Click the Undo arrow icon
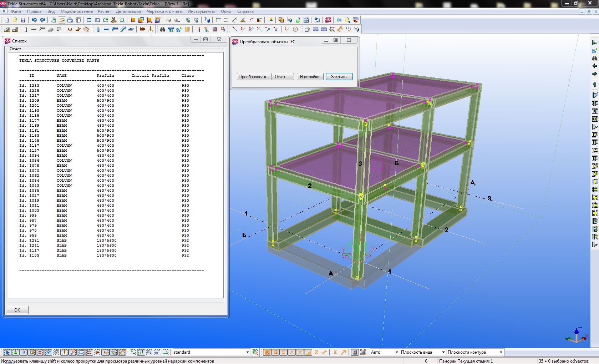 click(34, 20)
